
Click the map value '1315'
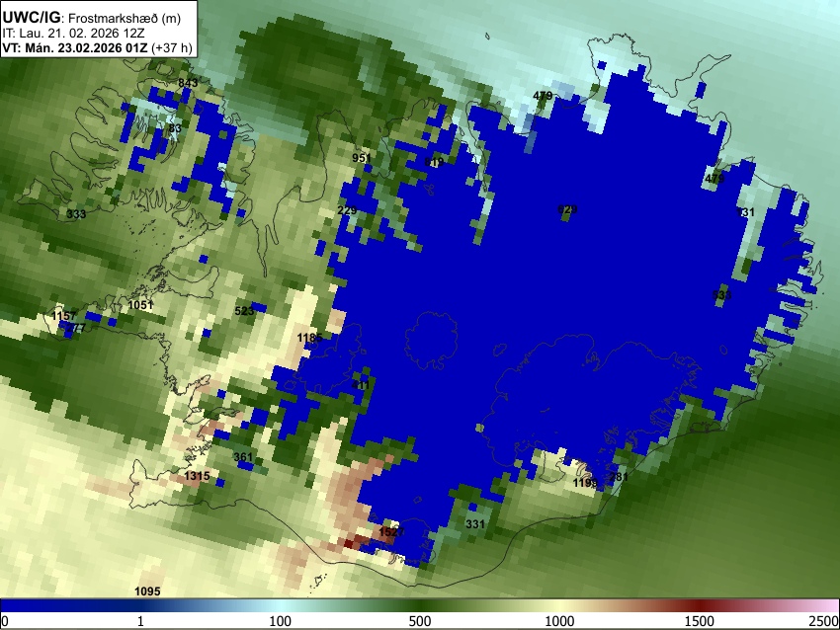tap(197, 476)
